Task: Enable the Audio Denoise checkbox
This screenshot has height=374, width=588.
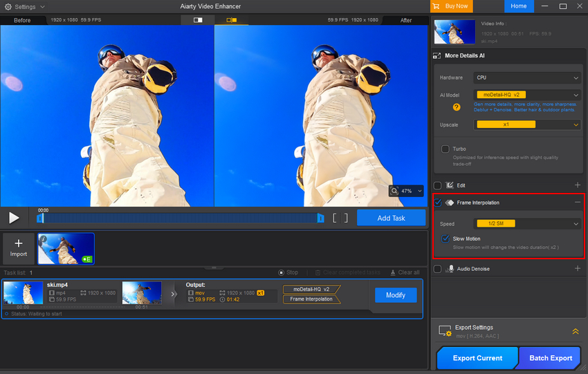Action: 437,269
